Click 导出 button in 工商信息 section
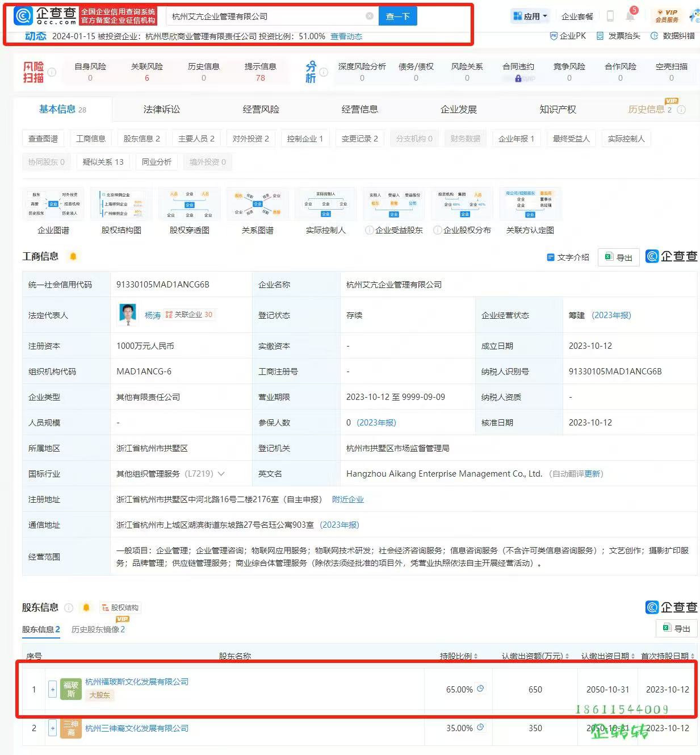 [619, 257]
